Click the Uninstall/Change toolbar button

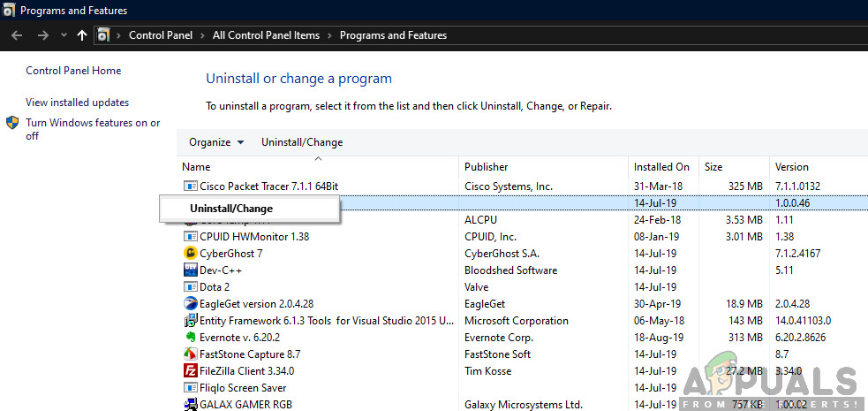[302, 142]
